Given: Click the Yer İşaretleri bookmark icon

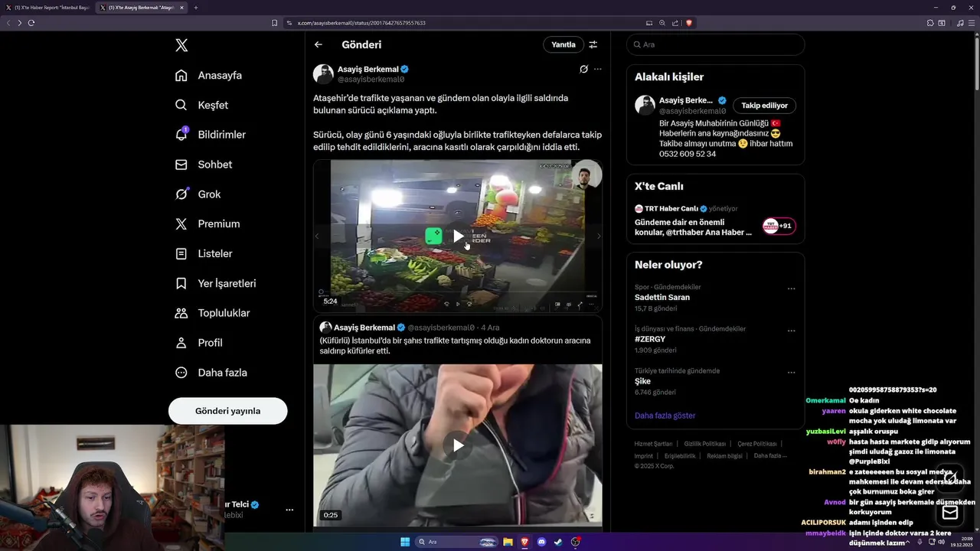Looking at the screenshot, I should click(181, 283).
